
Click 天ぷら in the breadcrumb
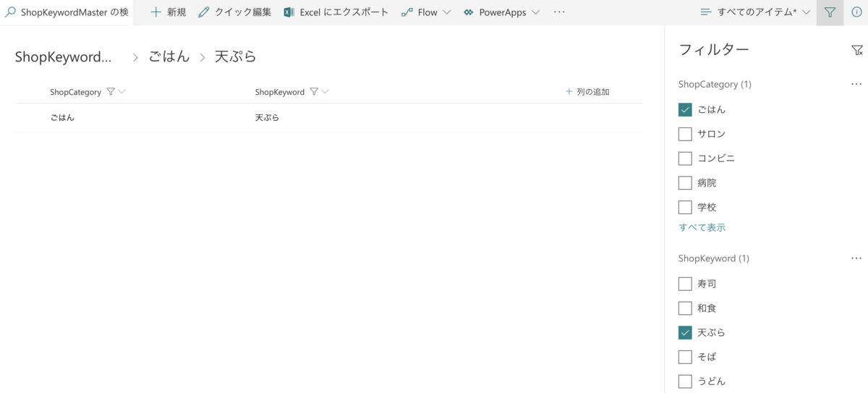click(236, 56)
